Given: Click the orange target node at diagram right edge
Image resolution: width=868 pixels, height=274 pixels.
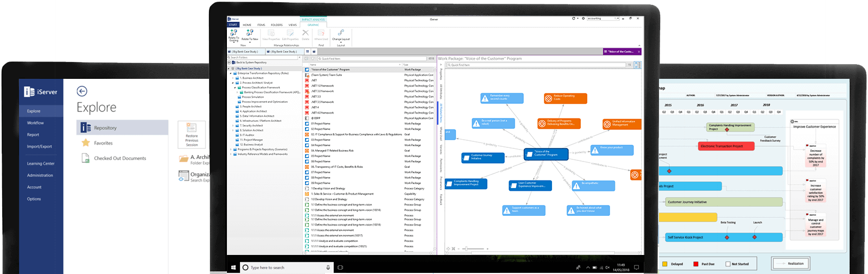Looking at the screenshot, I should [635, 175].
